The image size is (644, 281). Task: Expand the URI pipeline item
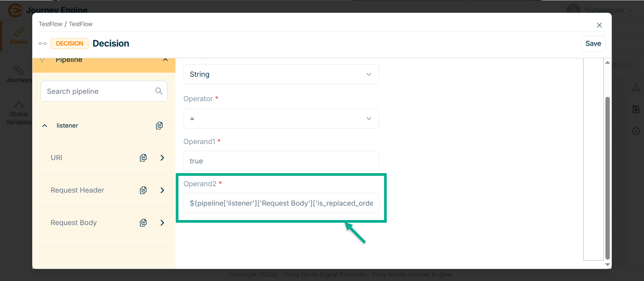click(x=162, y=158)
